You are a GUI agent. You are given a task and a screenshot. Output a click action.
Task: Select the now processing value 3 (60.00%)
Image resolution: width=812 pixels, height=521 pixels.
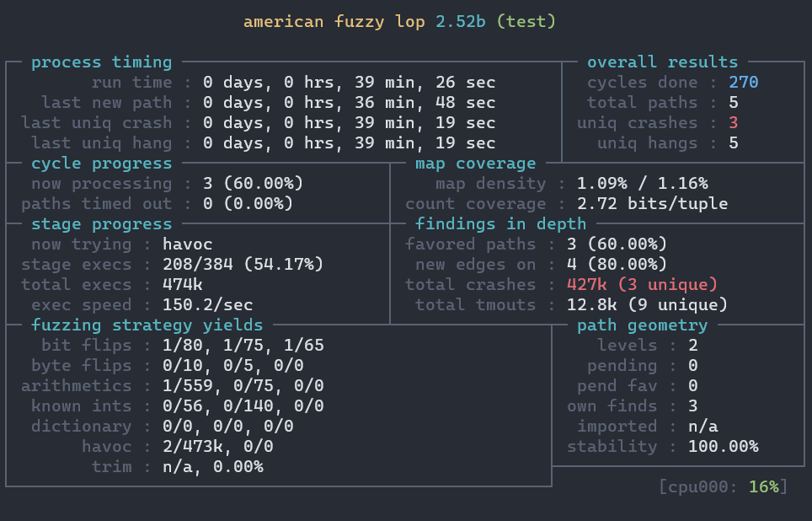click(254, 184)
